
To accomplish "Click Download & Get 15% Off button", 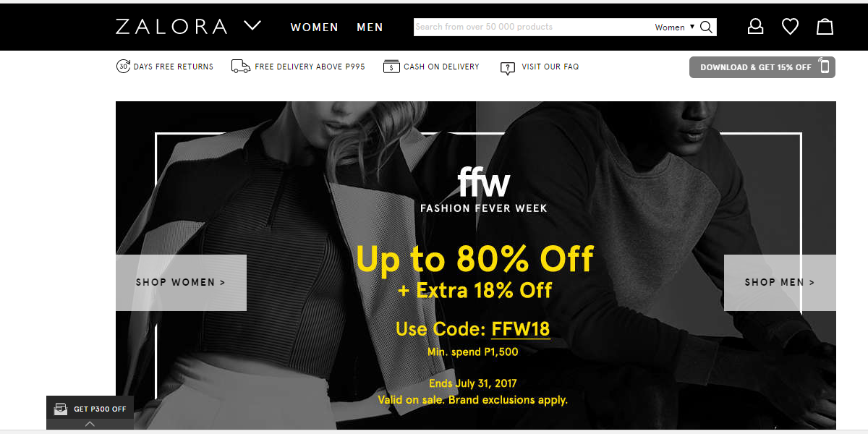I will [762, 67].
